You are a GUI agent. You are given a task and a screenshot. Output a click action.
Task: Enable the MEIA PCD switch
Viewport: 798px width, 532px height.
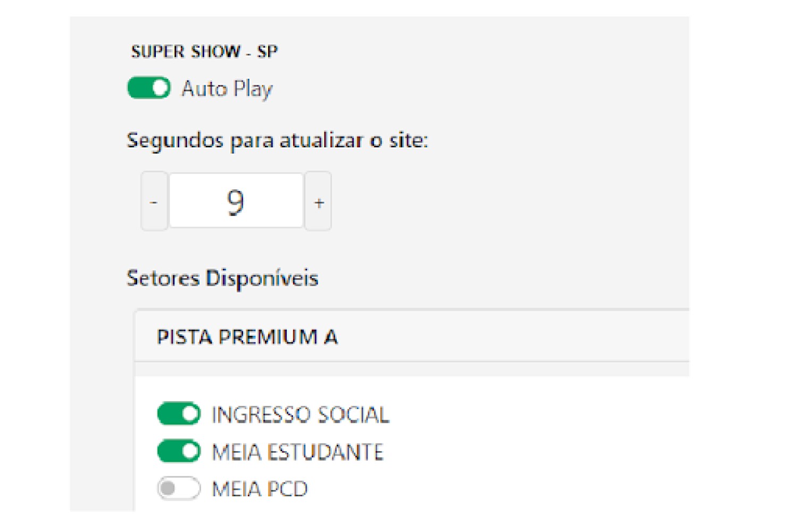coord(179,488)
